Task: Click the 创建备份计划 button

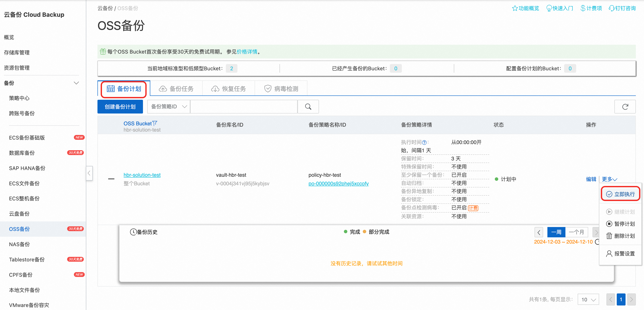Action: click(x=120, y=107)
